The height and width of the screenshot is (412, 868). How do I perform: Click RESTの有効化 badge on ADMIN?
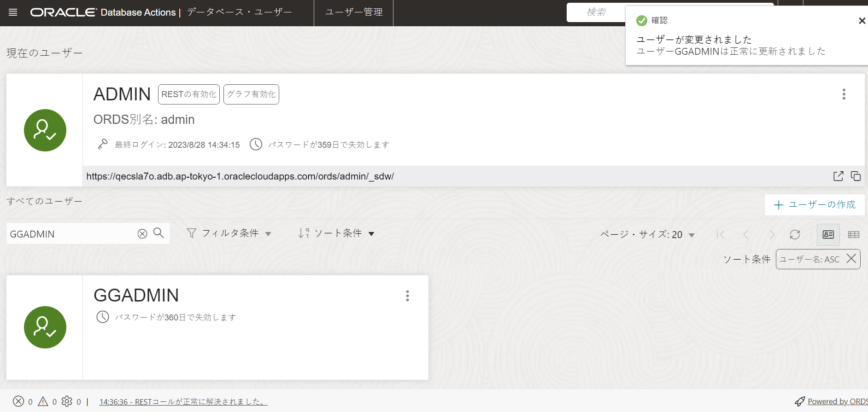pyautogui.click(x=189, y=94)
